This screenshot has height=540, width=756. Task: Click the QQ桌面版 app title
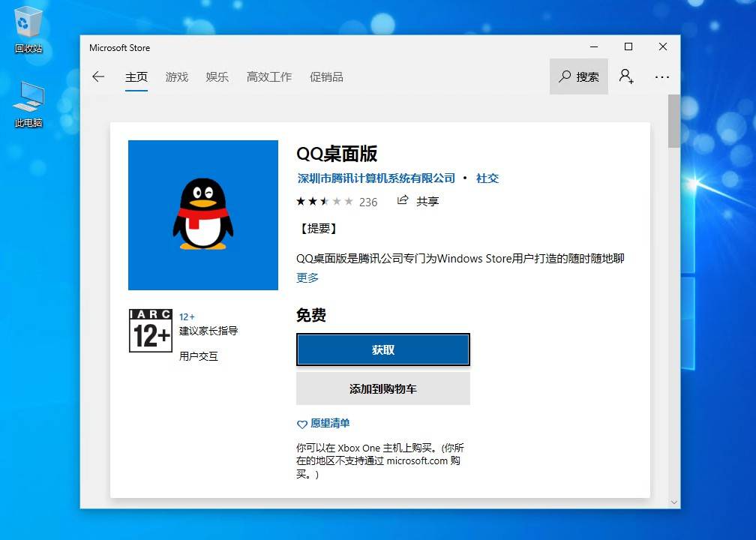(337, 154)
